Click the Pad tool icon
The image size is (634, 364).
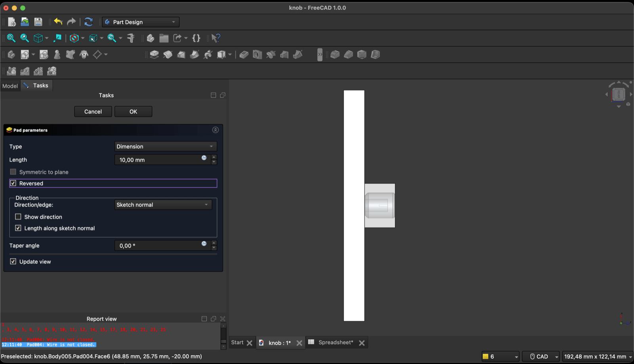(155, 54)
